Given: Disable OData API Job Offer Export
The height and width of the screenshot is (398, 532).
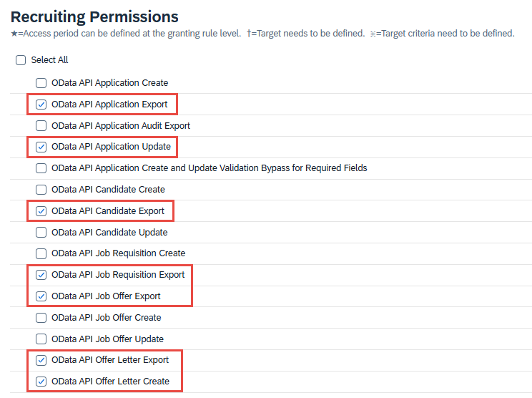Looking at the screenshot, I should 41,296.
